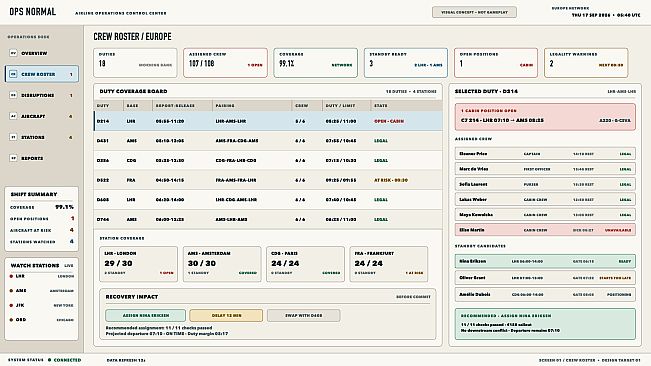Select the Duties summary card
The height and width of the screenshot is (366, 651).
coord(135,63)
